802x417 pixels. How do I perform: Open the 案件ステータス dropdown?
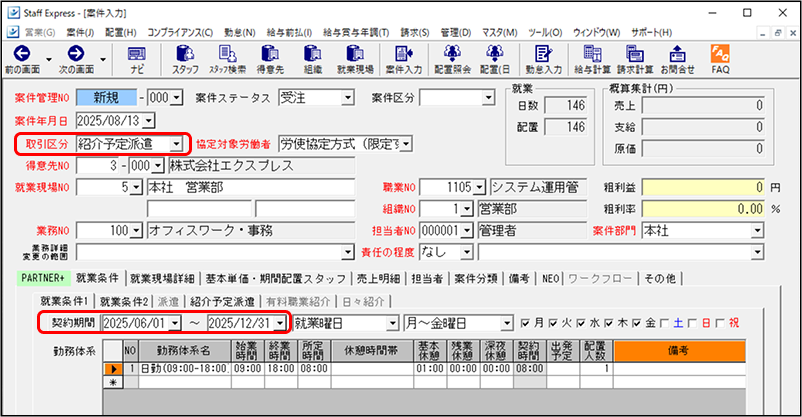click(348, 97)
